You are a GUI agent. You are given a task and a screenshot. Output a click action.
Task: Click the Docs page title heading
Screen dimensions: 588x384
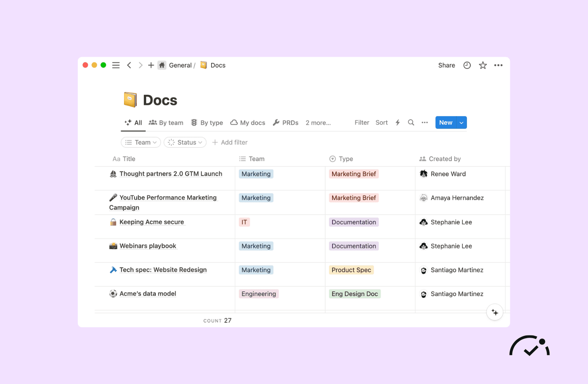tap(160, 100)
